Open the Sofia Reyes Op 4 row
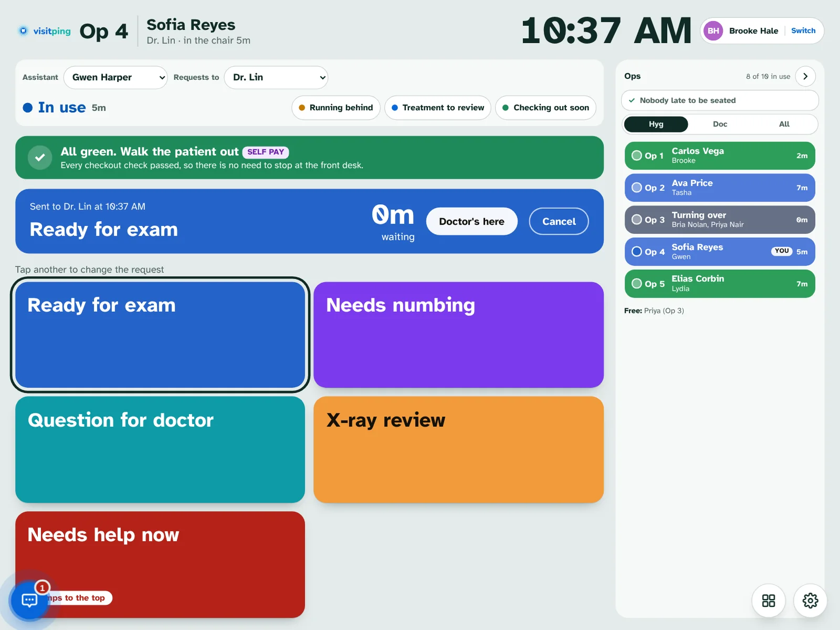Screen dimensions: 840x630 point(720,251)
